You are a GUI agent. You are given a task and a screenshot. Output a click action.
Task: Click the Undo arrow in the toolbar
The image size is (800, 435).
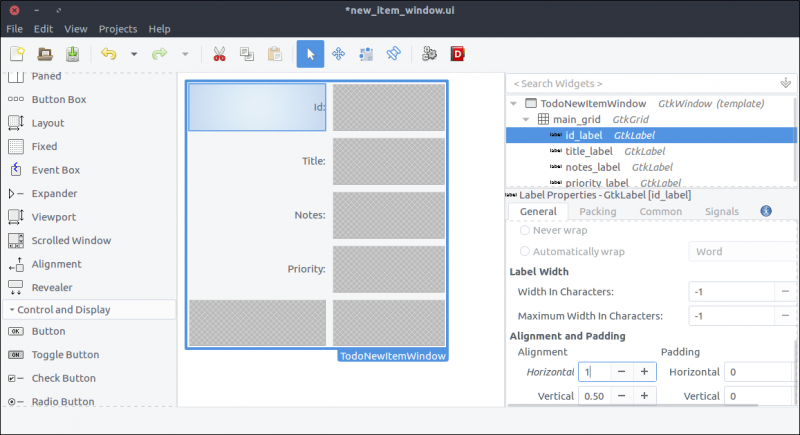pos(109,54)
